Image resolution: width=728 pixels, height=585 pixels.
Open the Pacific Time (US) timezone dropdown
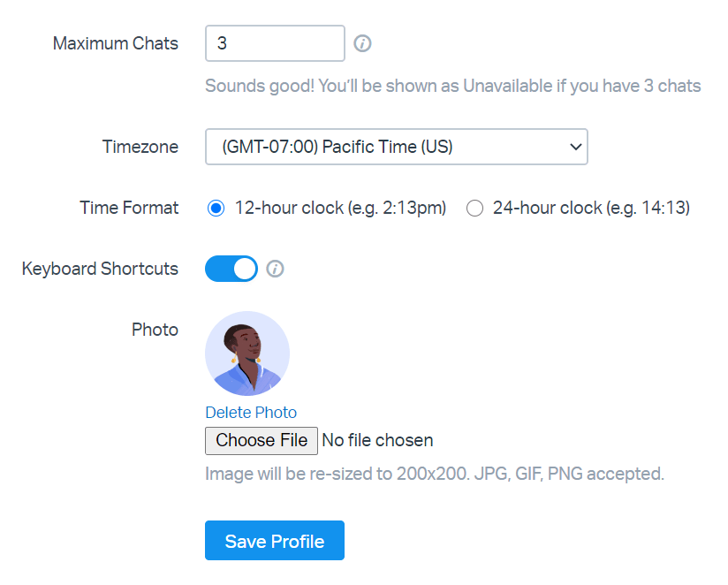point(396,147)
